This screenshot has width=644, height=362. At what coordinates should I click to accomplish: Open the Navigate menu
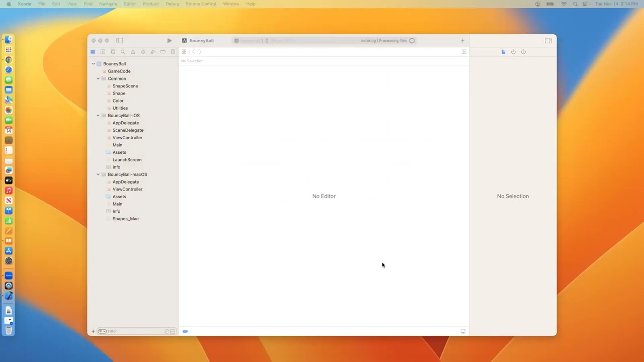coord(108,4)
